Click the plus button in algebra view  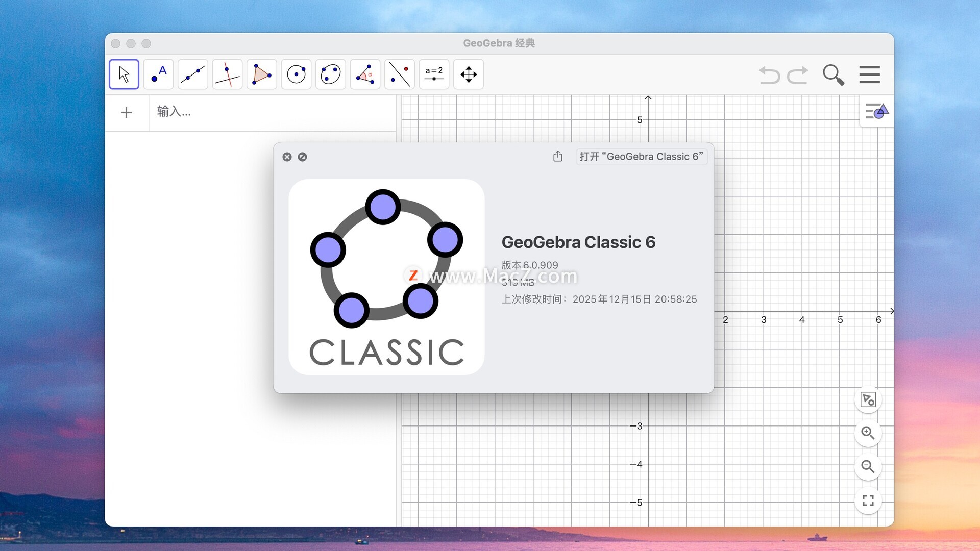pos(126,112)
